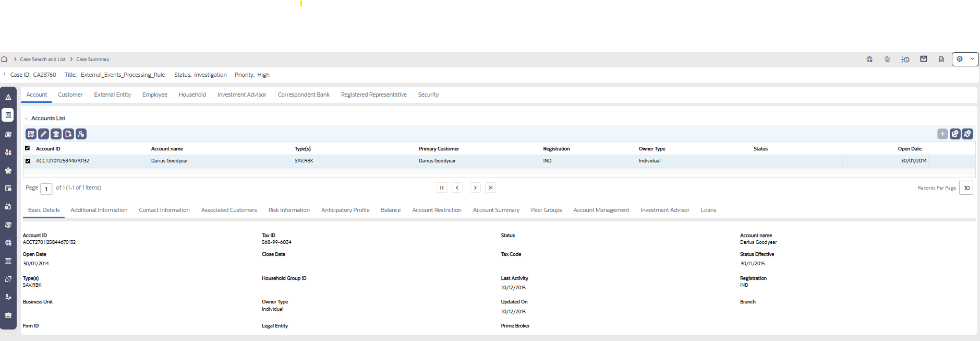Open the dropdown arrow next to the gear

pos(972,59)
